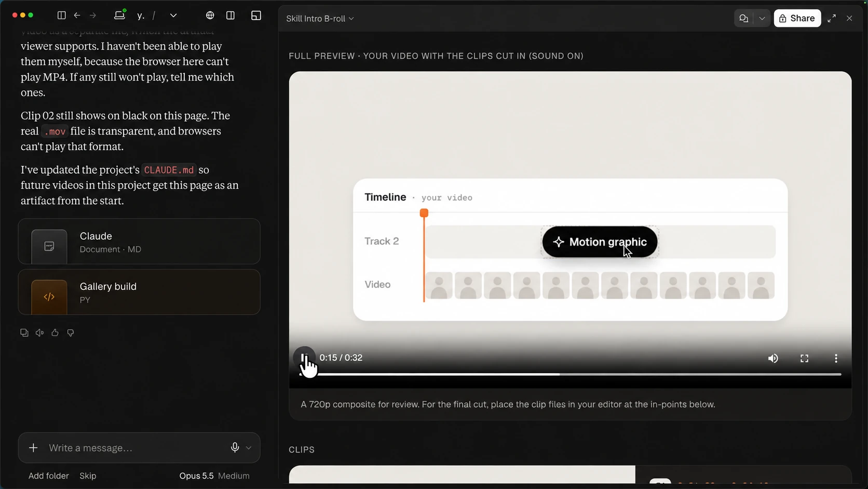The height and width of the screenshot is (489, 868).
Task: Go back with the left arrow
Action: point(77,16)
